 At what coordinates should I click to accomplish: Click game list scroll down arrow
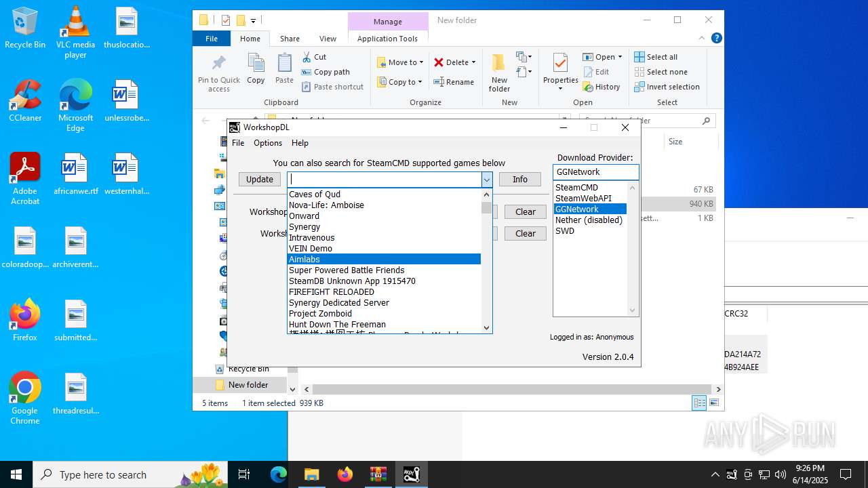click(486, 328)
